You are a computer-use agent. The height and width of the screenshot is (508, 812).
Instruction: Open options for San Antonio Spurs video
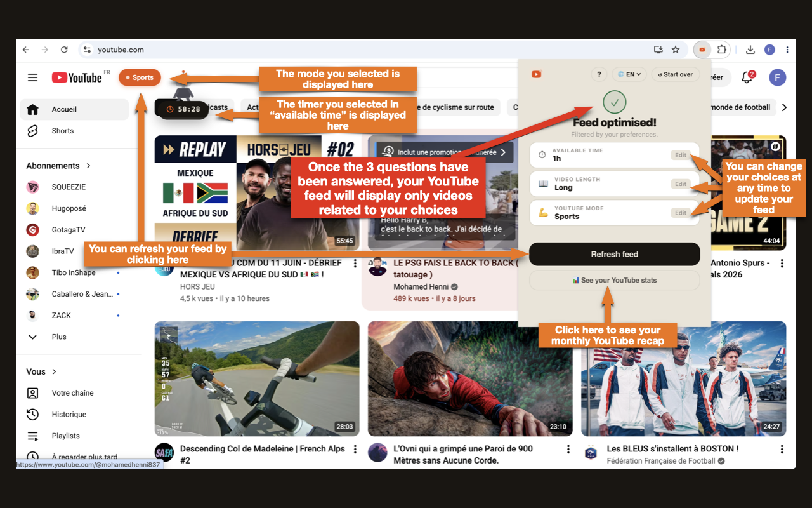pos(782,264)
